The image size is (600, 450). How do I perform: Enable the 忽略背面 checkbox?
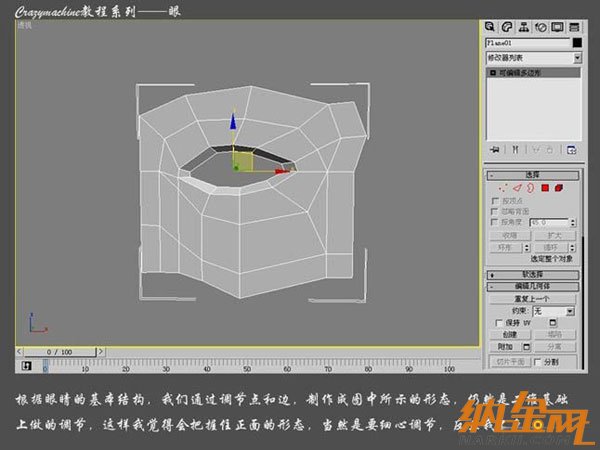point(495,211)
